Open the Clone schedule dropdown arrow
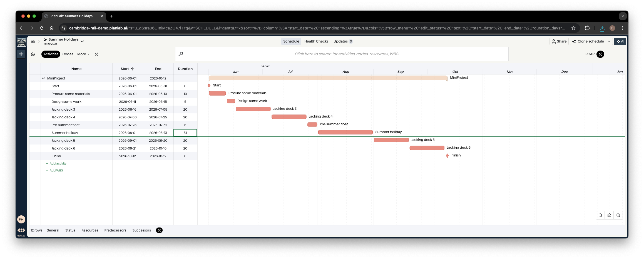Image resolution: width=644 pixels, height=259 pixels. [609, 41]
